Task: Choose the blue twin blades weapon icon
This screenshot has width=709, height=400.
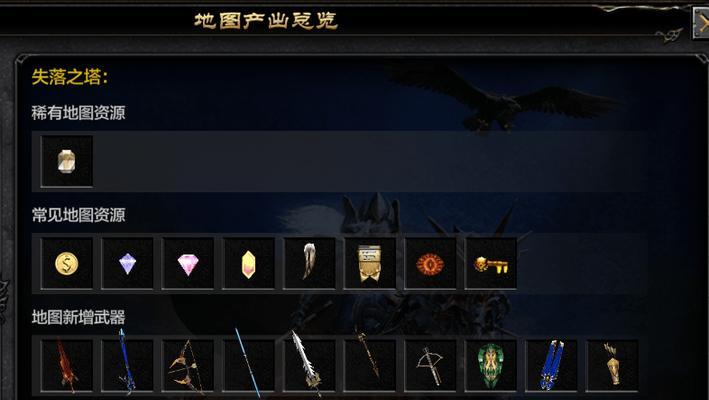Action: click(552, 366)
